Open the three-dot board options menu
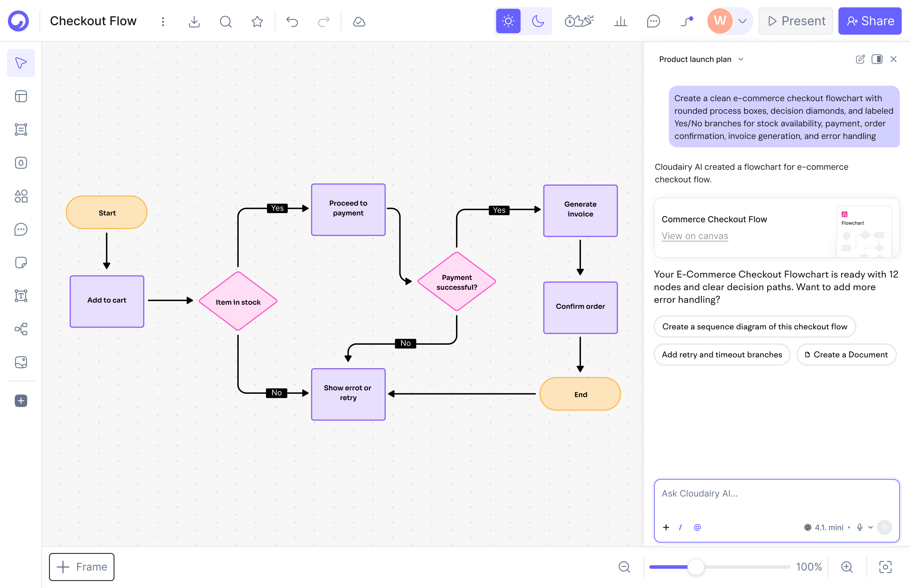 tap(163, 21)
